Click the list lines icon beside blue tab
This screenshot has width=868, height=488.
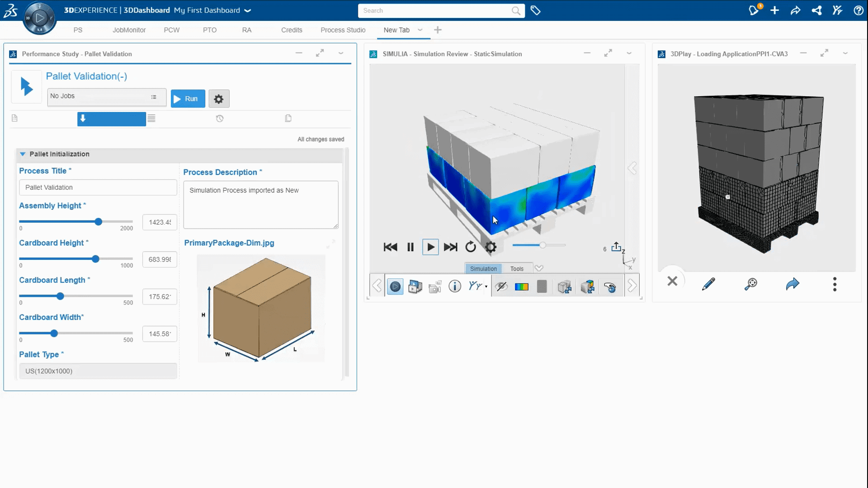[151, 118]
